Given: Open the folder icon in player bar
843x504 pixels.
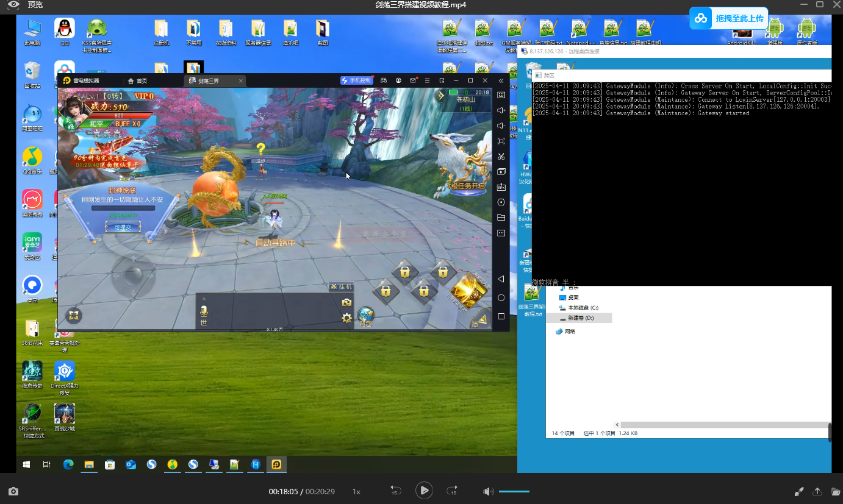Looking at the screenshot, I should pos(835,491).
